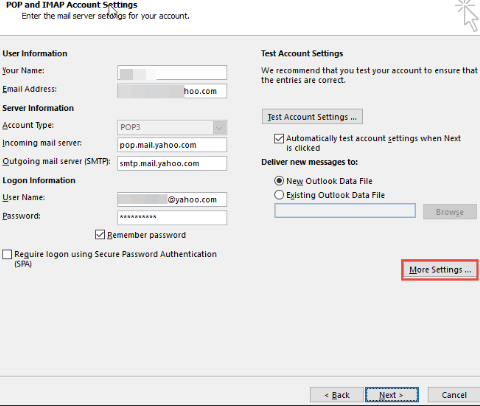Screen dimensions: 480x406
Task: Select Existing Outlook Data File radio button
Action: tap(279, 195)
